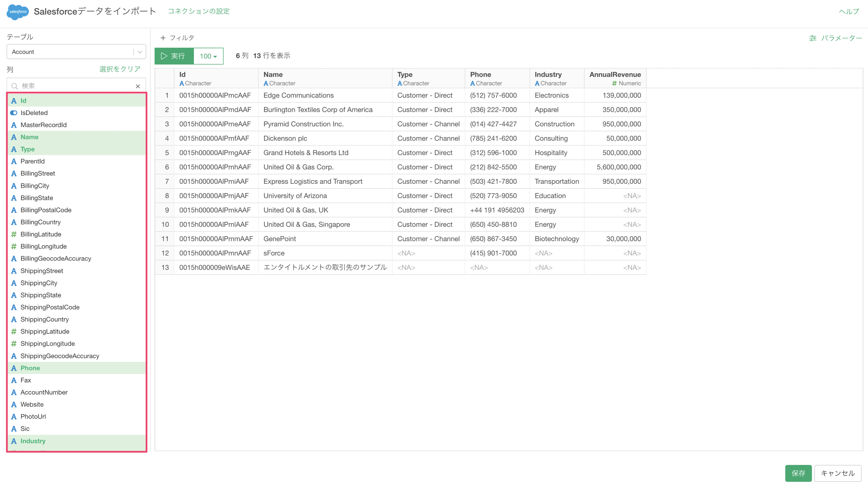Click the +44 191 4956203 phone cell
868x486 pixels.
click(497, 210)
